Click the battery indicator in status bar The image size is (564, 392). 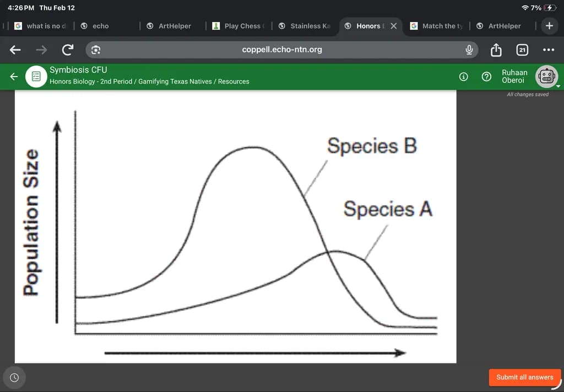click(x=550, y=8)
